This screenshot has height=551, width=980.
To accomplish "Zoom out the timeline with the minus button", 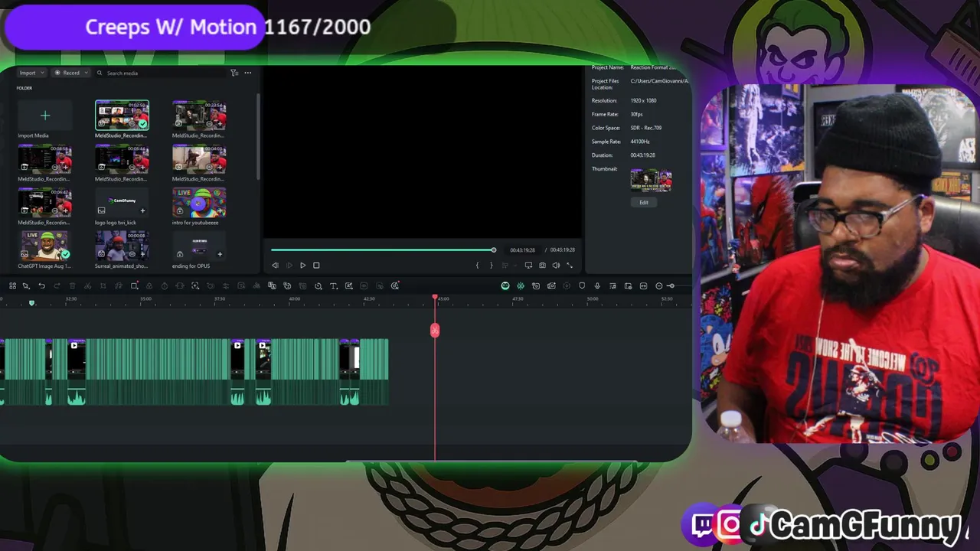I will [x=659, y=286].
